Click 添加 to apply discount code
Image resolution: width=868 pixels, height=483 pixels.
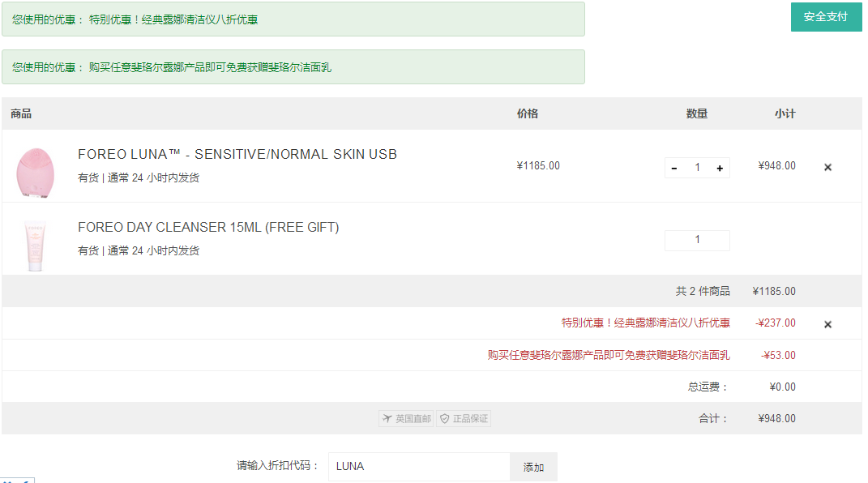tap(533, 468)
